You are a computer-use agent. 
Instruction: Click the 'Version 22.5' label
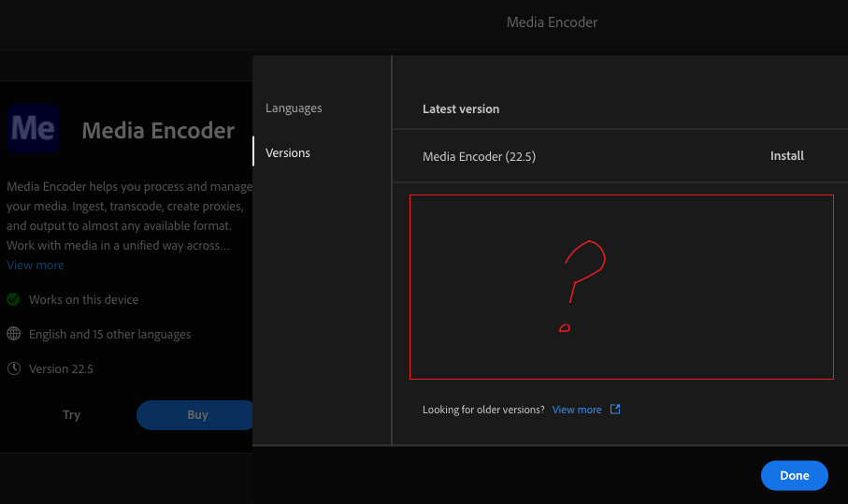click(61, 368)
